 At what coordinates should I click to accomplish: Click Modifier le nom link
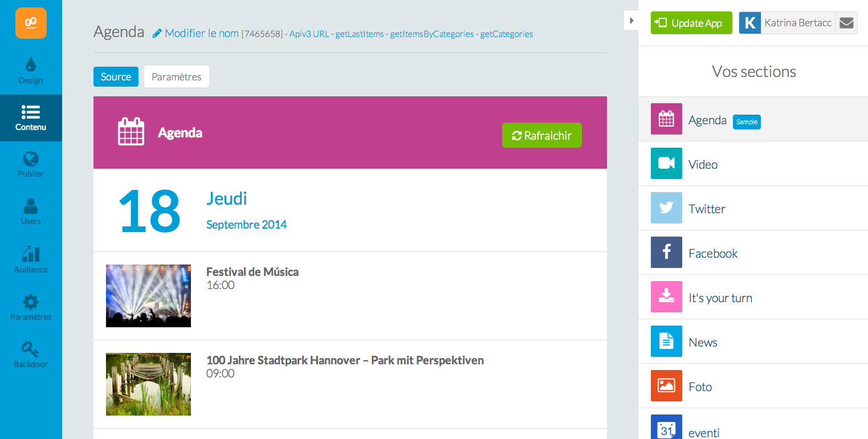point(195,33)
